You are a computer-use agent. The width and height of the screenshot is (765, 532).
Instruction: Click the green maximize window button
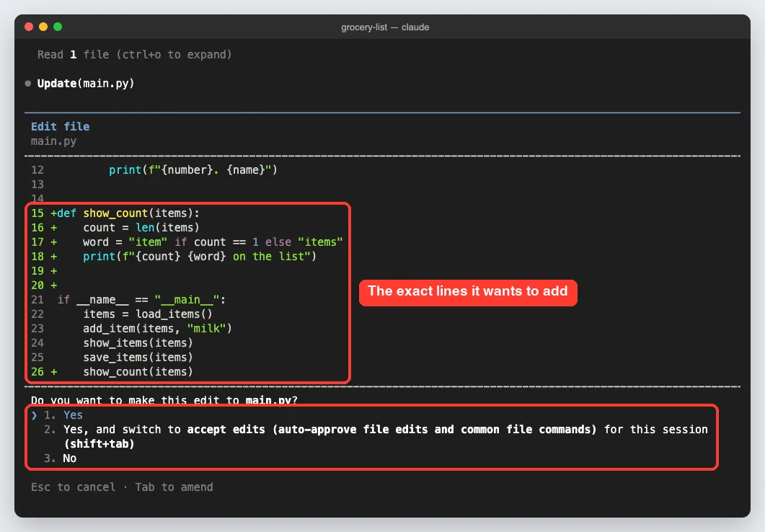point(58,27)
